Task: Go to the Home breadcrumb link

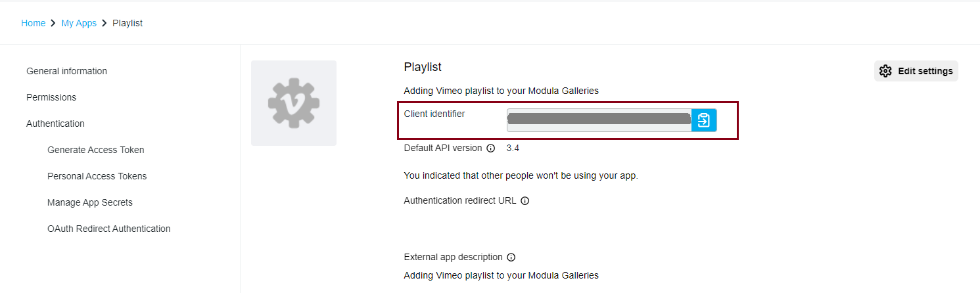Action: (33, 23)
